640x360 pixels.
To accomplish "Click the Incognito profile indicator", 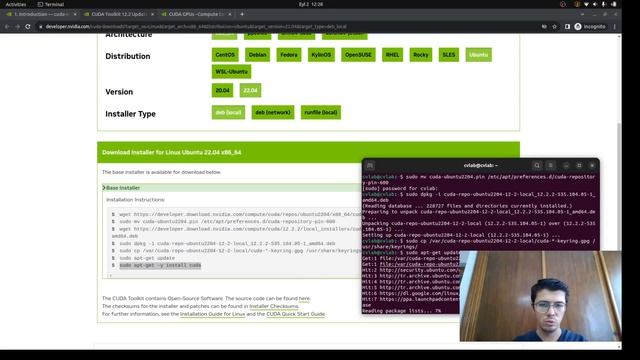I will coord(590,27).
